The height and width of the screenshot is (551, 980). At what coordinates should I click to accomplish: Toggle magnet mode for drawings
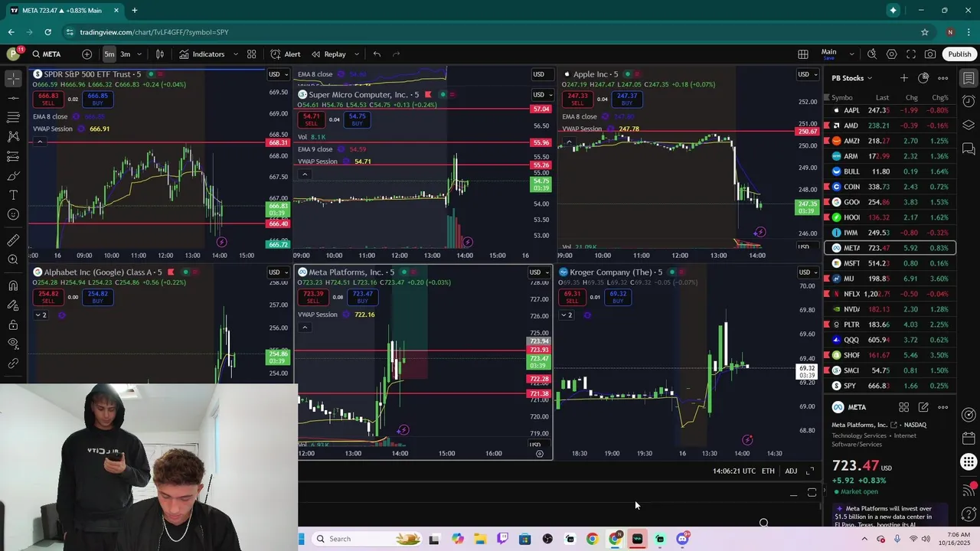click(13, 285)
